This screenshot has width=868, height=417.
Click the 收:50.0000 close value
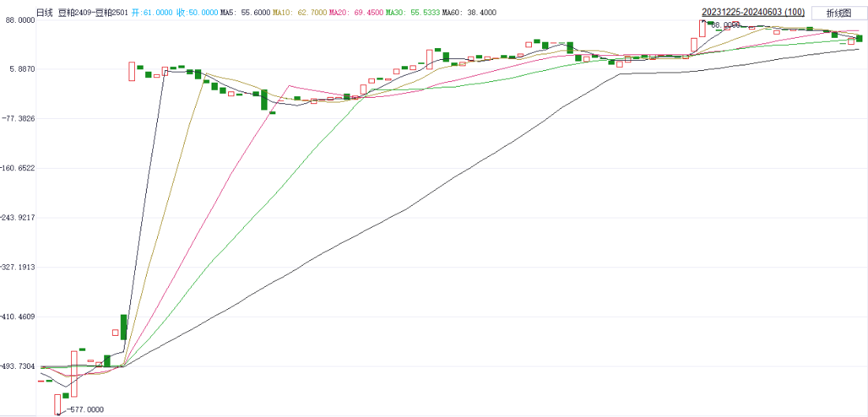pyautogui.click(x=197, y=12)
